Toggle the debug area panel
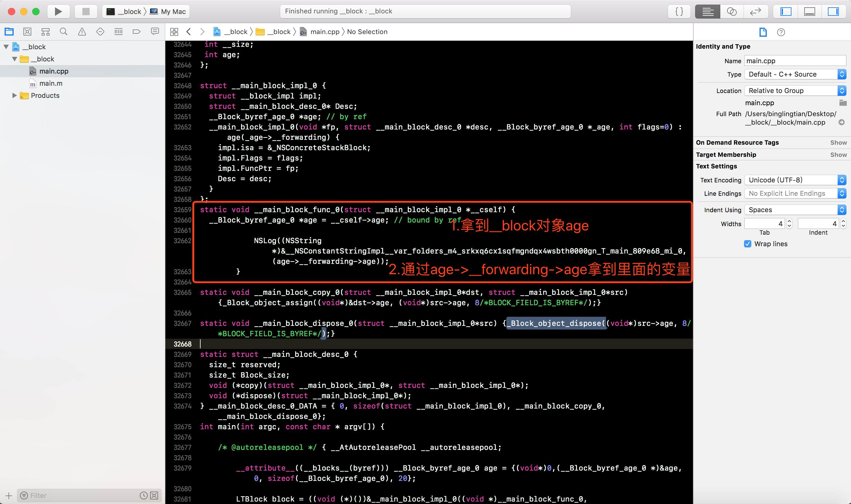Image resolution: width=851 pixels, height=504 pixels. 810,12
